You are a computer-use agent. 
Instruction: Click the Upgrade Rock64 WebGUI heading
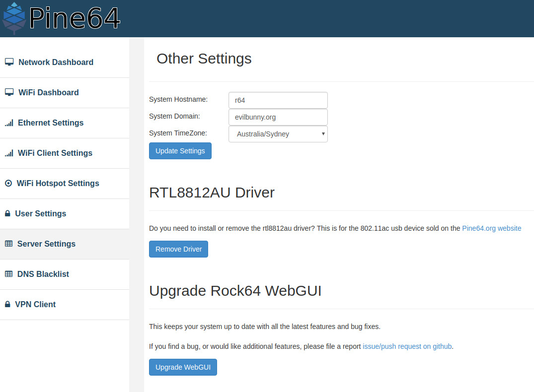pos(235,291)
